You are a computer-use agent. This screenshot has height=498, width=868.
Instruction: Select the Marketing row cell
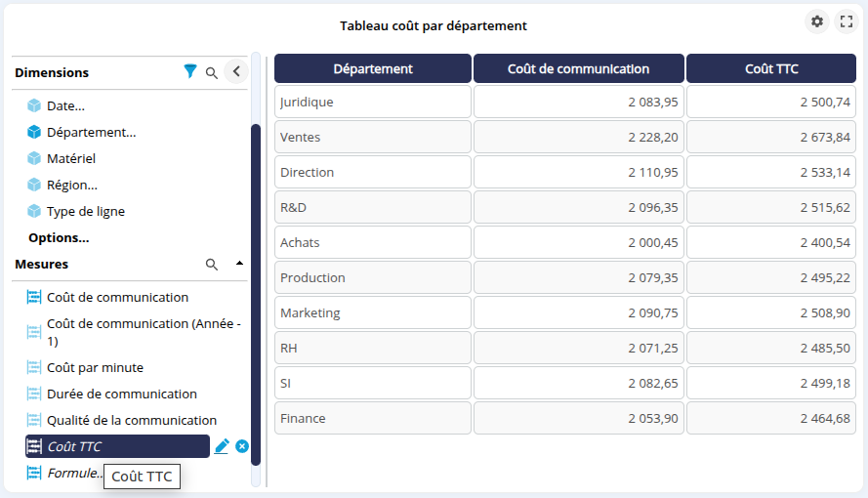[373, 312]
